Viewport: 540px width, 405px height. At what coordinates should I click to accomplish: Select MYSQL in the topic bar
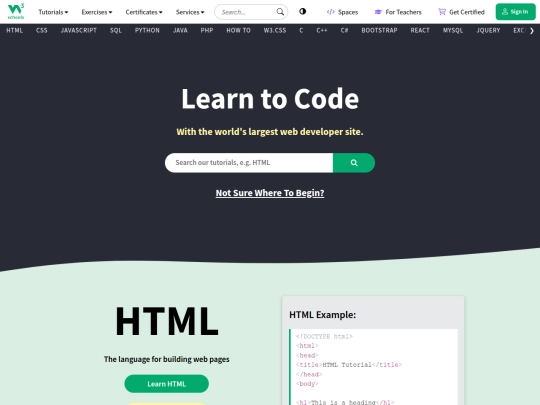click(x=453, y=30)
